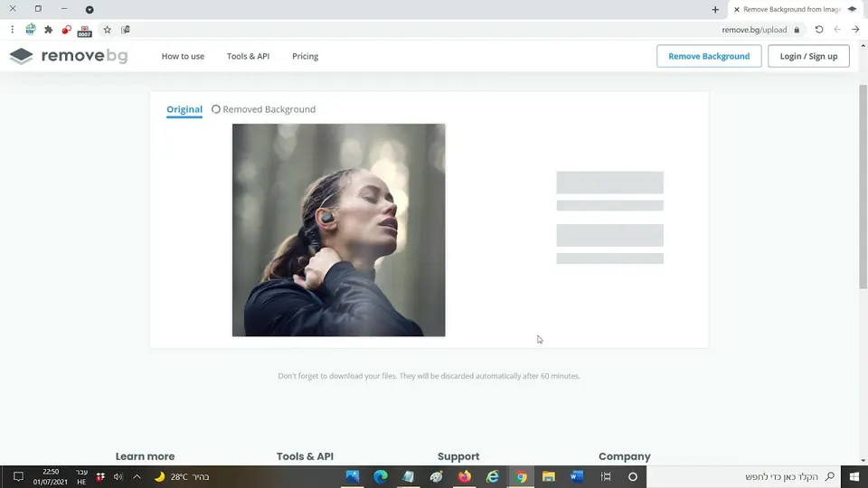Viewport: 868px width, 488px height.
Task: Open the Chrome three-dot menu
Action: coord(12,30)
